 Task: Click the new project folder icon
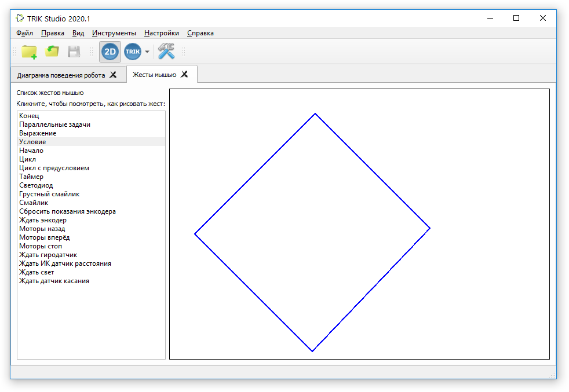point(29,52)
